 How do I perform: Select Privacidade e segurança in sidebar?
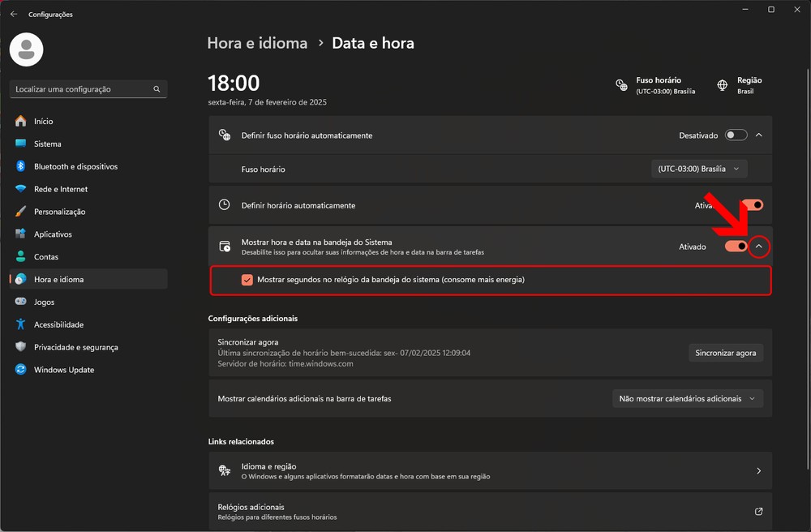tap(75, 347)
